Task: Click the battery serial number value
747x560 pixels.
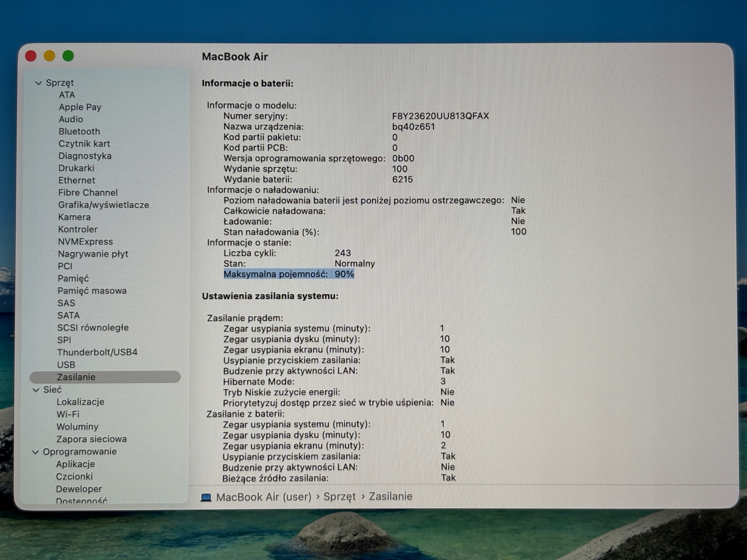Action: [440, 116]
